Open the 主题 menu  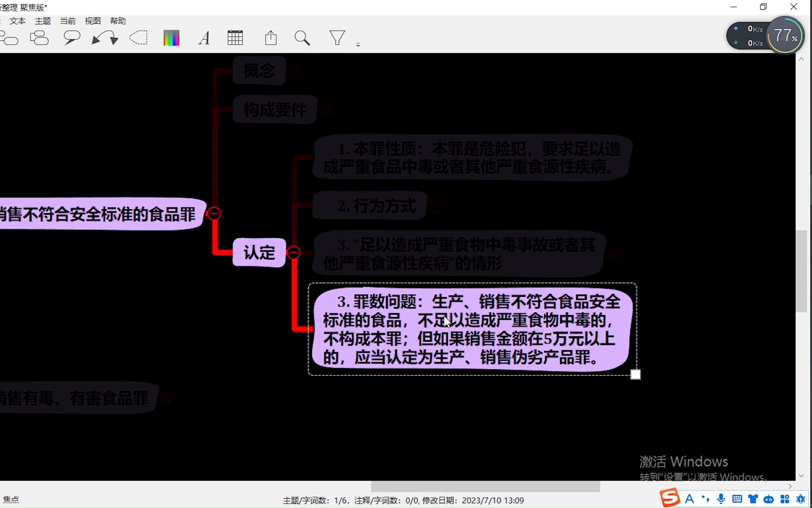click(x=42, y=21)
